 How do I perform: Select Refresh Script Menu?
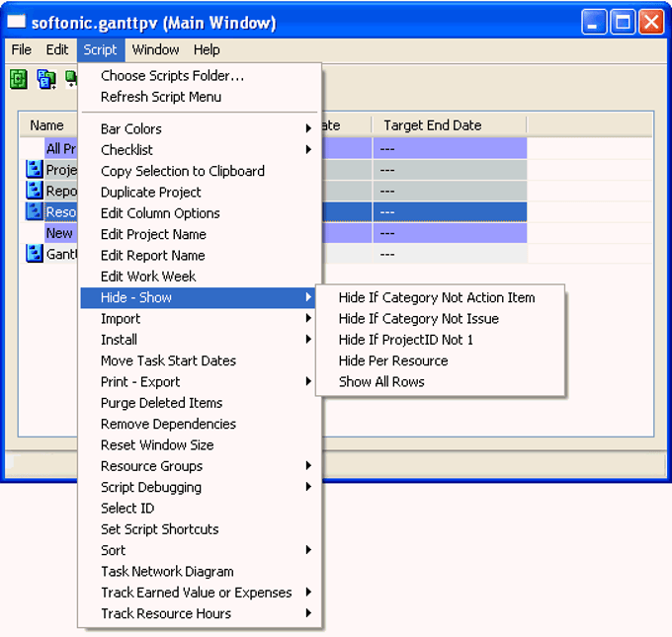tap(200, 97)
